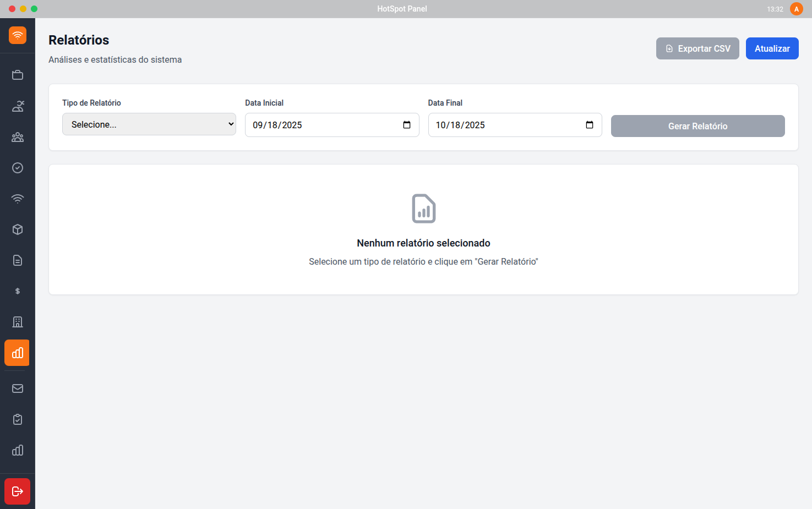Open the envelope mail sidebar icon
The height and width of the screenshot is (509, 812).
pos(18,388)
